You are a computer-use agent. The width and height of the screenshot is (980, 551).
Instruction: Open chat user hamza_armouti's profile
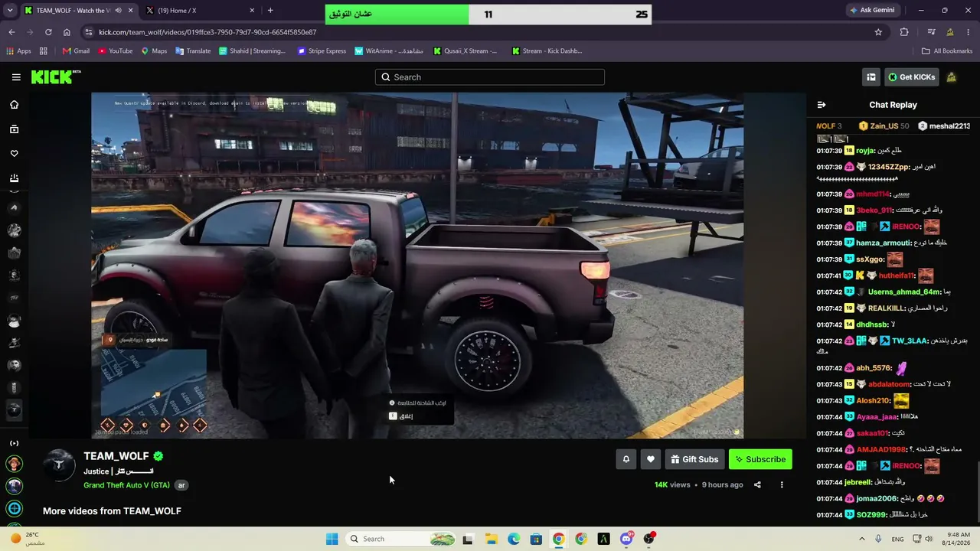pos(884,243)
